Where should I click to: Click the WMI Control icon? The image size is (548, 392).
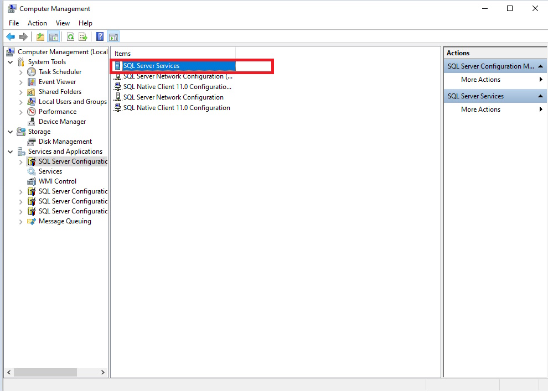(x=32, y=181)
